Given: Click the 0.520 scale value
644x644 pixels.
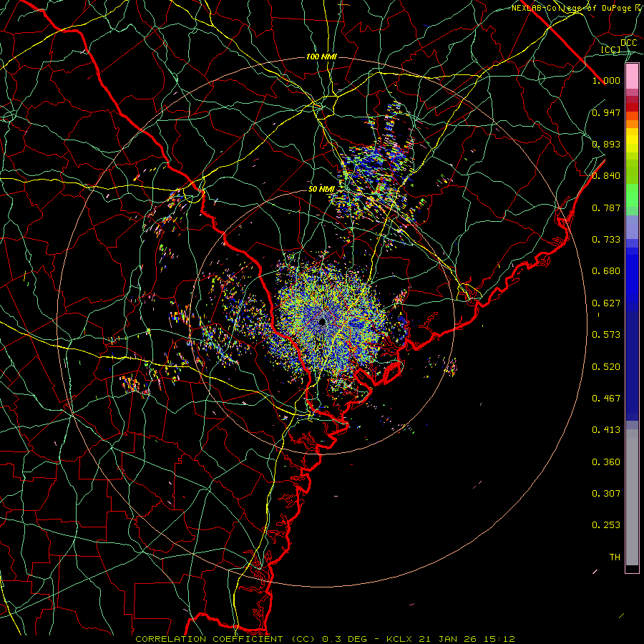Looking at the screenshot, I should pos(606,367).
